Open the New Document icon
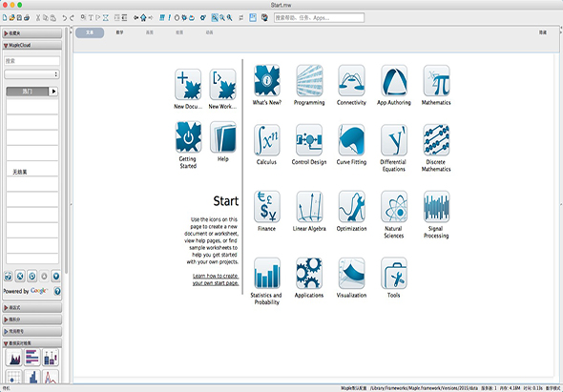 click(188, 85)
